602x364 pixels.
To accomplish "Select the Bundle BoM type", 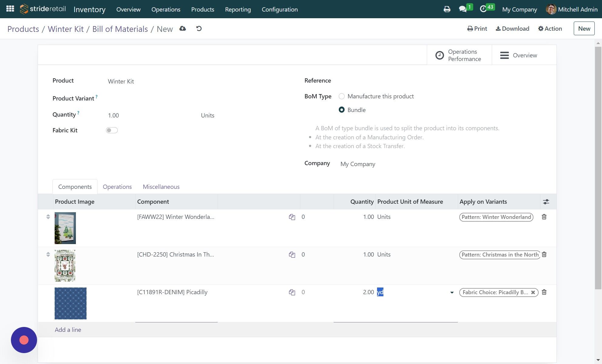I will click(342, 110).
